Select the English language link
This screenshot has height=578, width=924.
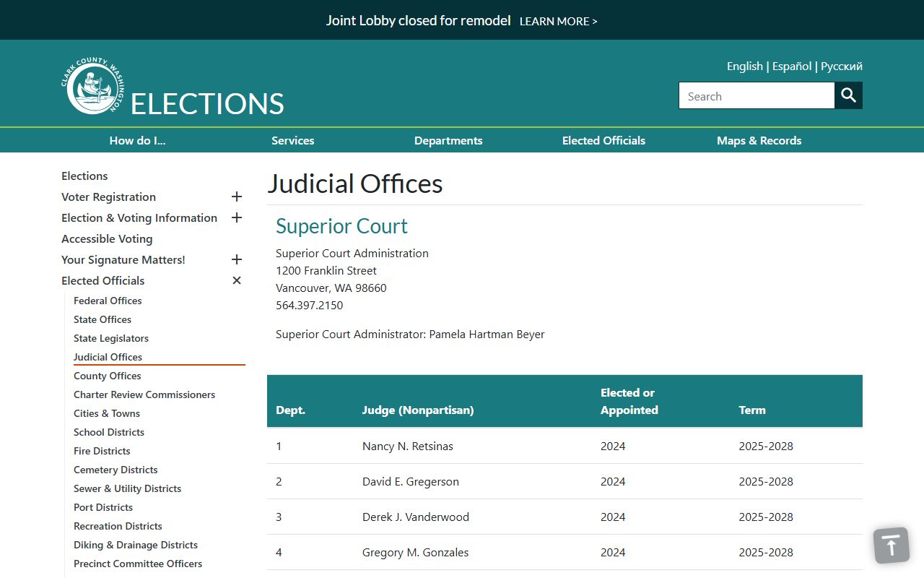(745, 66)
